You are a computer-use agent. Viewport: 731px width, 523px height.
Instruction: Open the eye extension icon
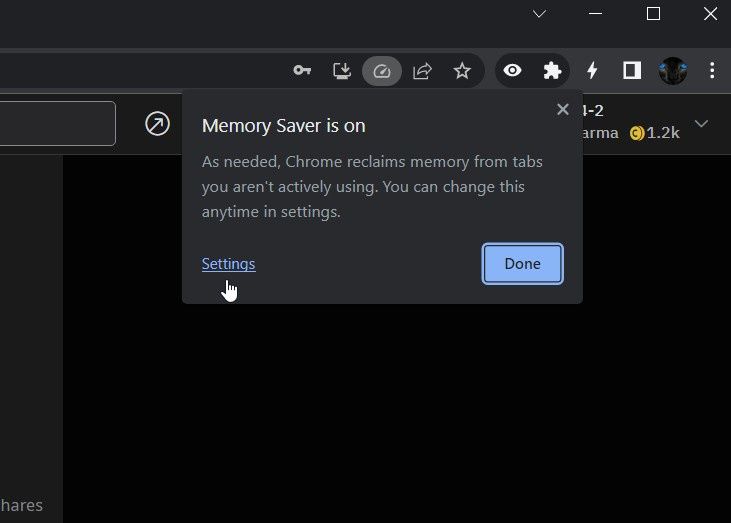pyautogui.click(x=512, y=70)
